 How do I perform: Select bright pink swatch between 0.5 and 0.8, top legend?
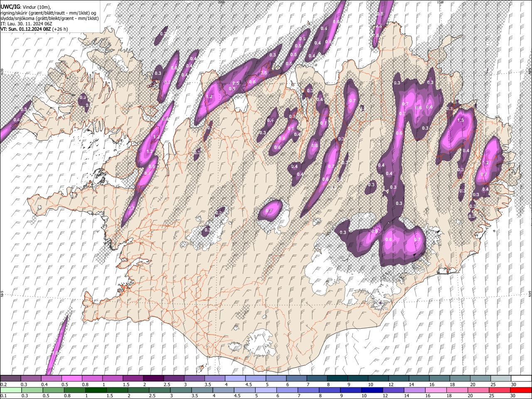(x=71, y=379)
